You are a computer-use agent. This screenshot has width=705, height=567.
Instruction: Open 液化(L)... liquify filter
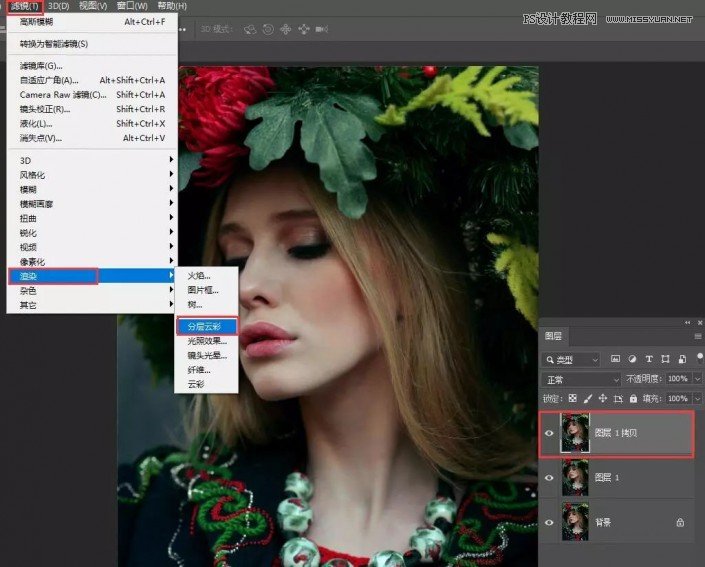point(92,123)
